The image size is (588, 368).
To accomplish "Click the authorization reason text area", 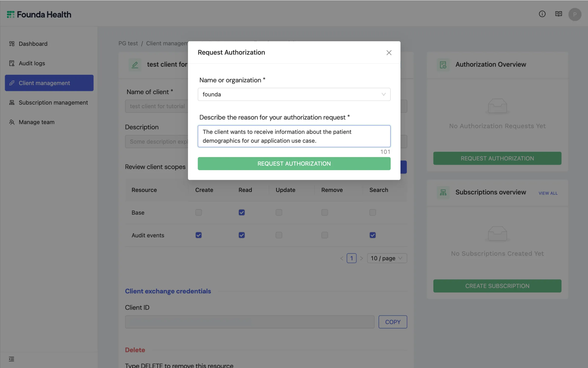I will [x=294, y=136].
